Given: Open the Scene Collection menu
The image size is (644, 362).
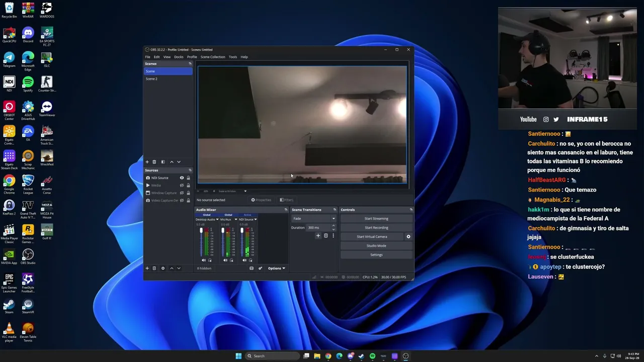Looking at the screenshot, I should point(213,57).
